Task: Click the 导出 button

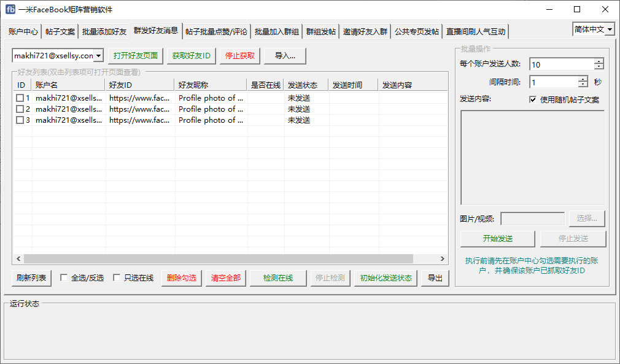Action: coord(435,278)
